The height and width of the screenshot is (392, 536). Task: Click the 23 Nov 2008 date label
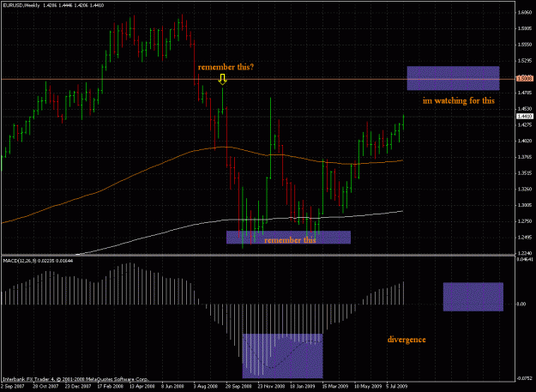click(269, 387)
